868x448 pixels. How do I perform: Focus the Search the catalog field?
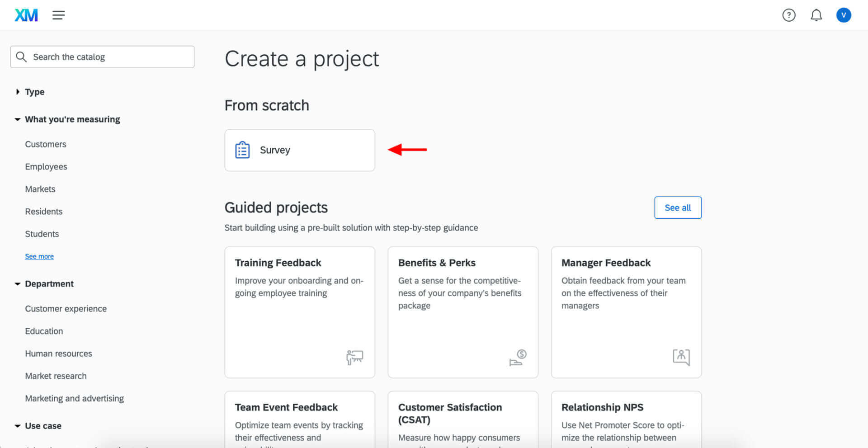102,57
